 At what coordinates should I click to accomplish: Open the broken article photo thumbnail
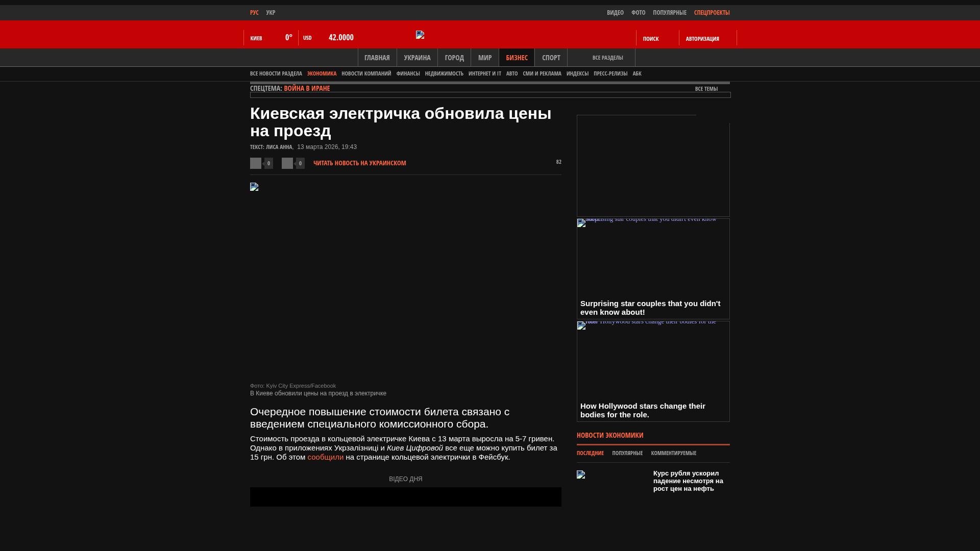pos(254,187)
